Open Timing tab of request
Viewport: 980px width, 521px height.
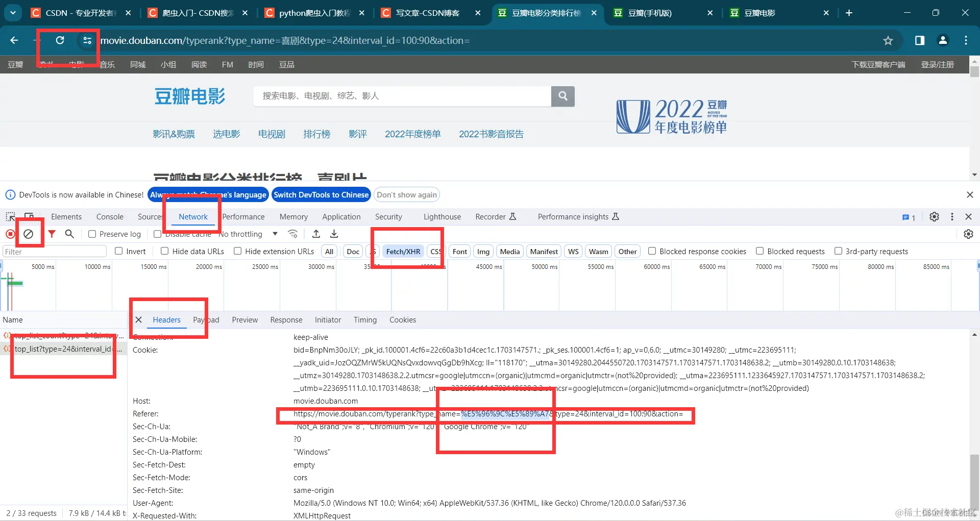coord(365,319)
